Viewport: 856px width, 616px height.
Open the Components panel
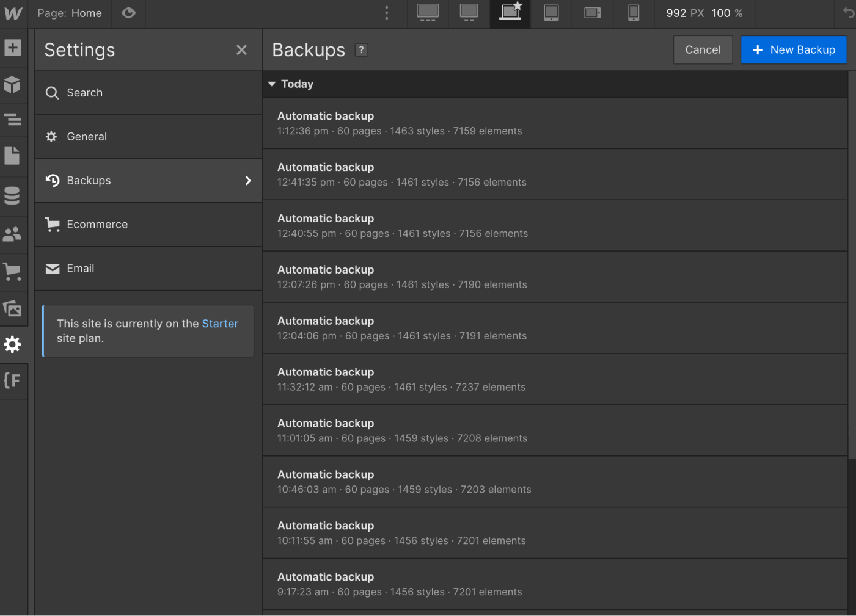[13, 85]
